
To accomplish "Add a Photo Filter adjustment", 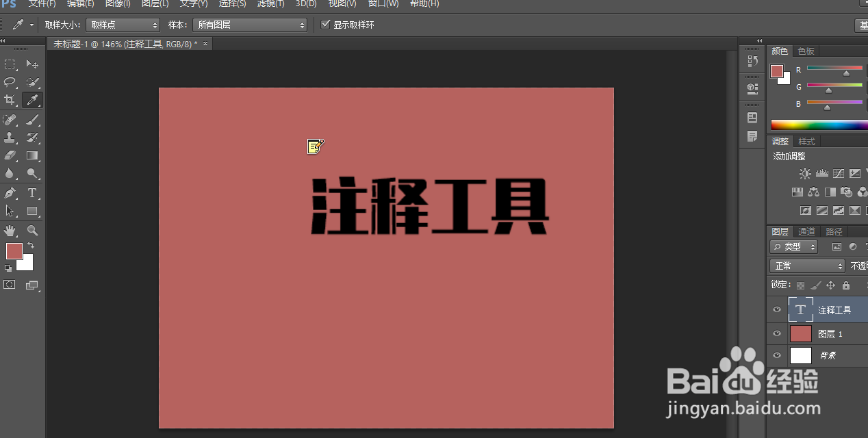I will [847, 192].
